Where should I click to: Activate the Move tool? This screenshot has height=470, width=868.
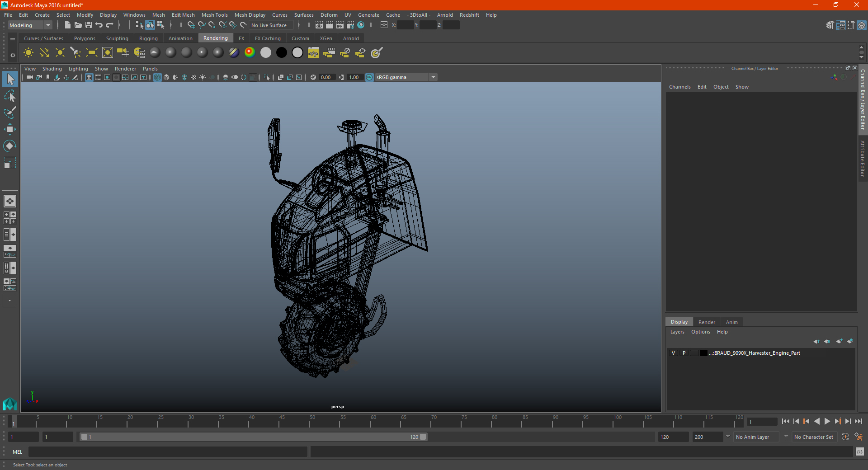[10, 129]
